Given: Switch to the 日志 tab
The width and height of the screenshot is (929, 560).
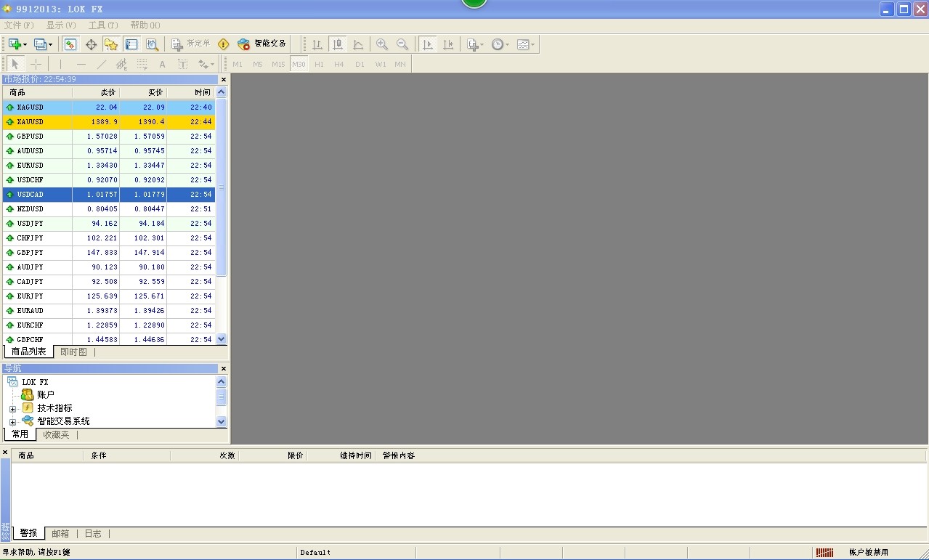Looking at the screenshot, I should click(x=93, y=533).
